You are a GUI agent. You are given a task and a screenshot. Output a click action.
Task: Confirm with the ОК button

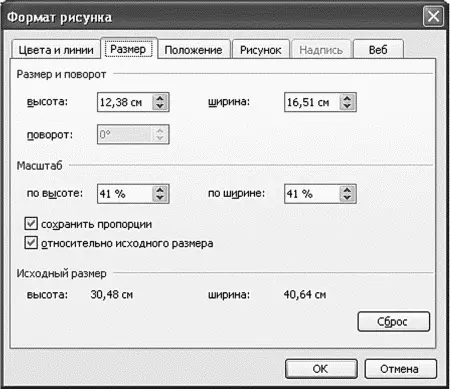point(321,369)
